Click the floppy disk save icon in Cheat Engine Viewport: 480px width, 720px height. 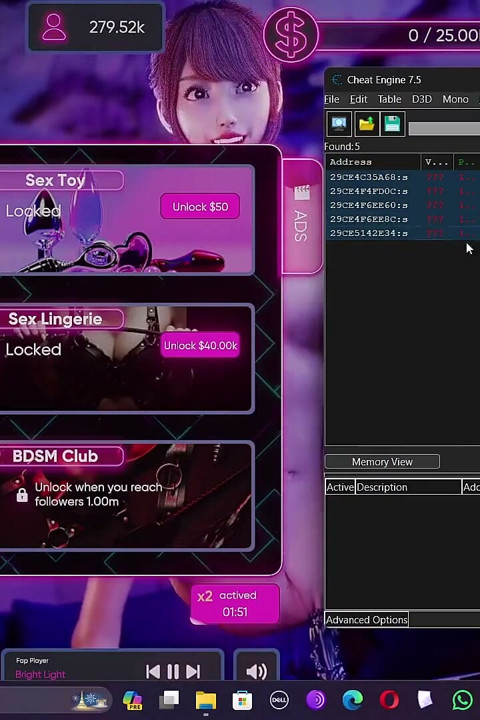click(x=392, y=124)
